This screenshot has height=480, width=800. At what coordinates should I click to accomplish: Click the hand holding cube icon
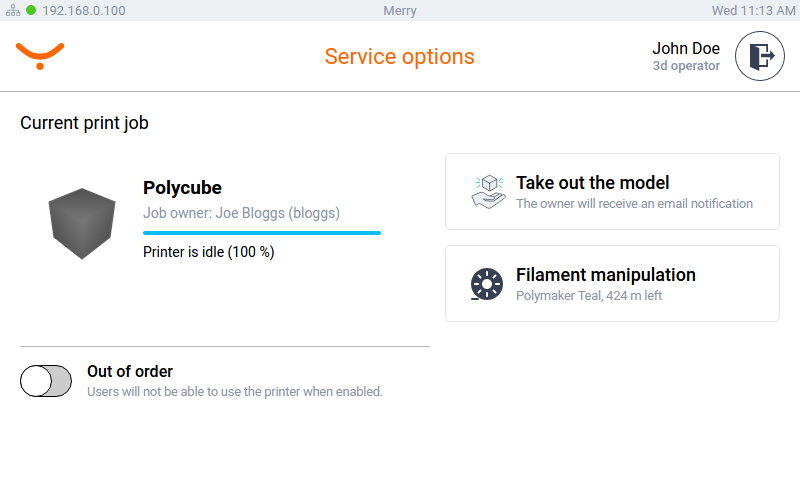488,191
